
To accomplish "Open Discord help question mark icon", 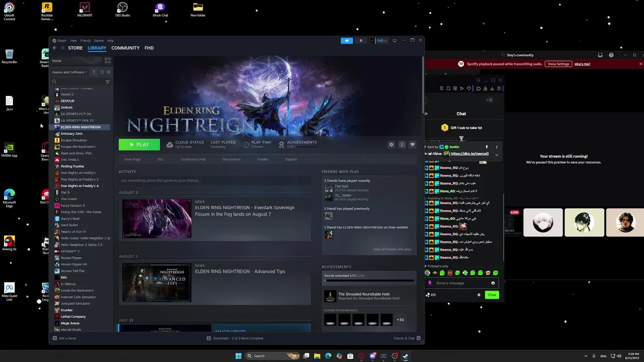I will [x=611, y=55].
